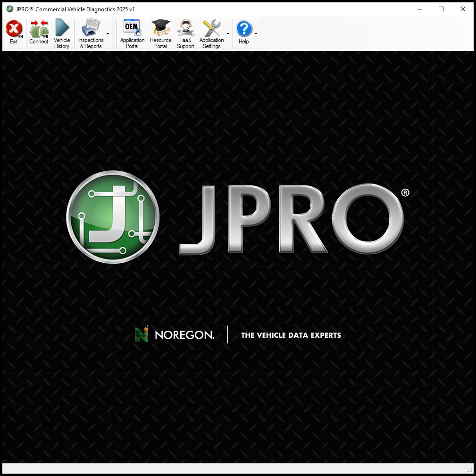Click the resize grip in bottom corner

pos(470,470)
